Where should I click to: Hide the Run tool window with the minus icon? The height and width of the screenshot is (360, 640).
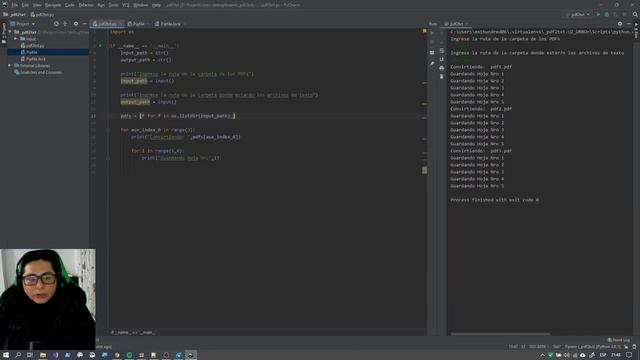[629, 24]
